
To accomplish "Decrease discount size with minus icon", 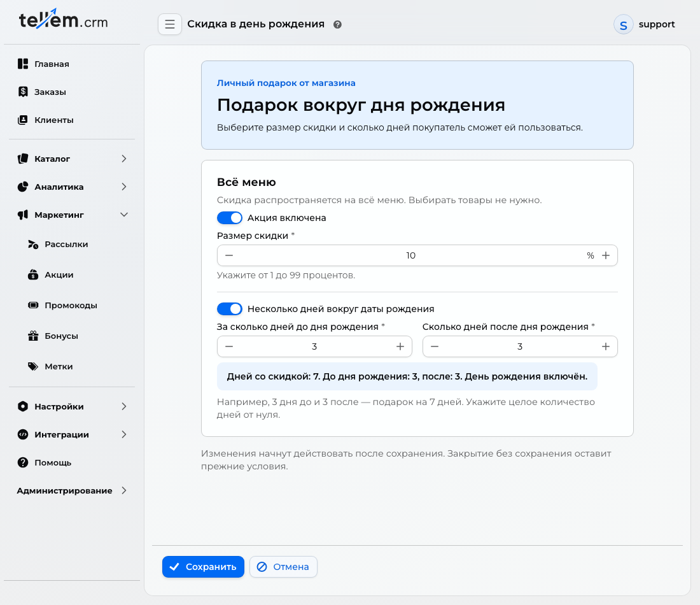I will 229,255.
